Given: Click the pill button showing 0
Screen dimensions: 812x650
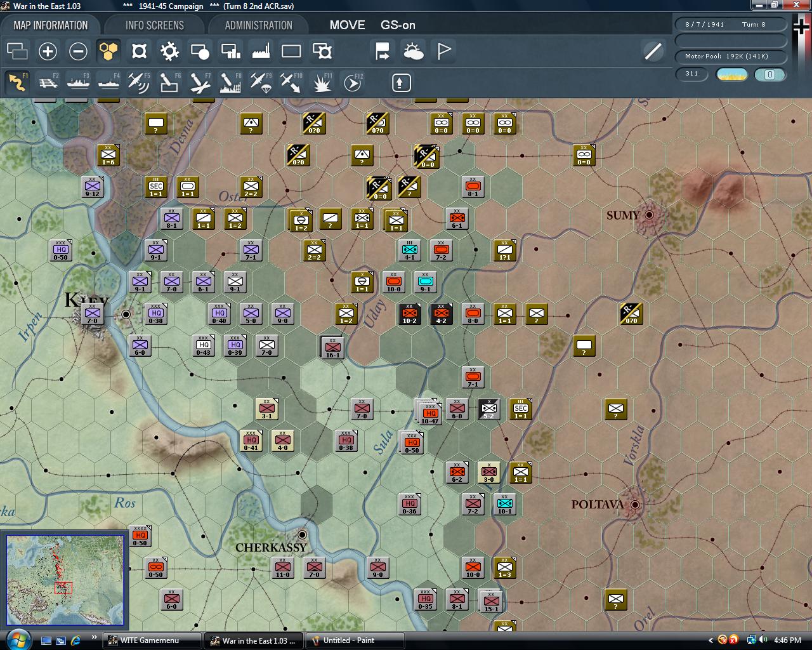Looking at the screenshot, I should pyautogui.click(x=769, y=74).
